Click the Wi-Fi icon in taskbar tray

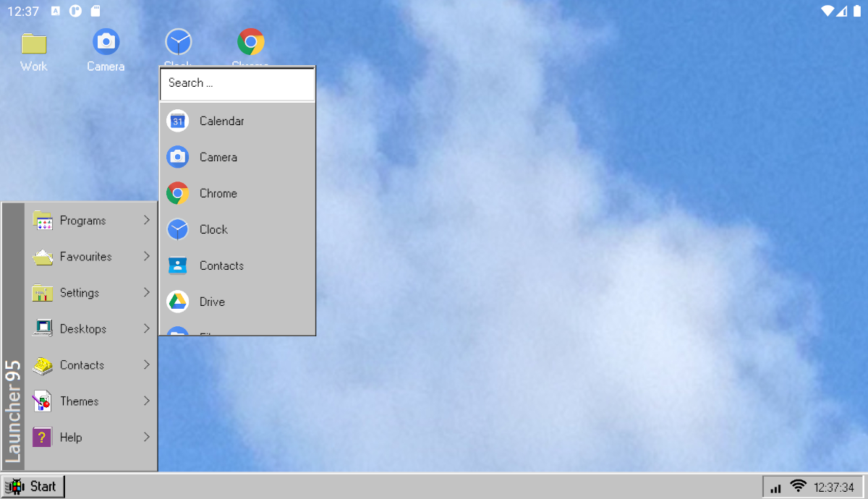pyautogui.click(x=799, y=487)
